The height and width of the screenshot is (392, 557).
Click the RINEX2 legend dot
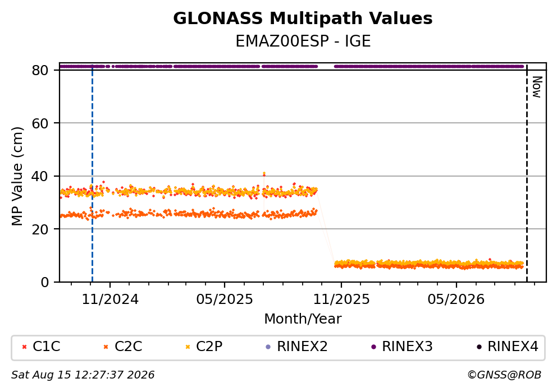[x=268, y=347]
